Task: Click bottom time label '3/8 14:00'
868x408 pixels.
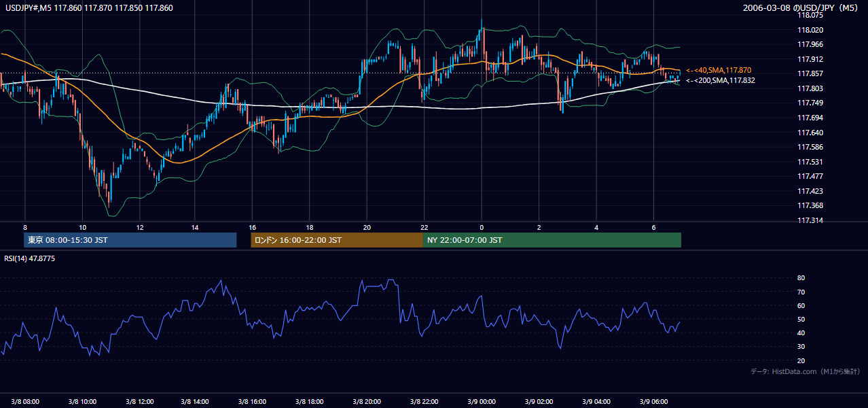Action: coord(196,401)
